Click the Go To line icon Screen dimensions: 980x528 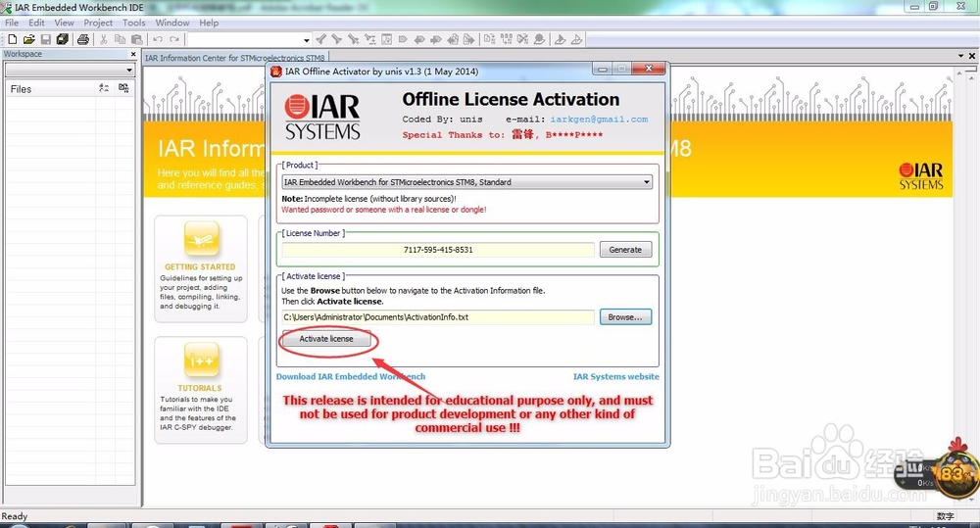[x=387, y=39]
